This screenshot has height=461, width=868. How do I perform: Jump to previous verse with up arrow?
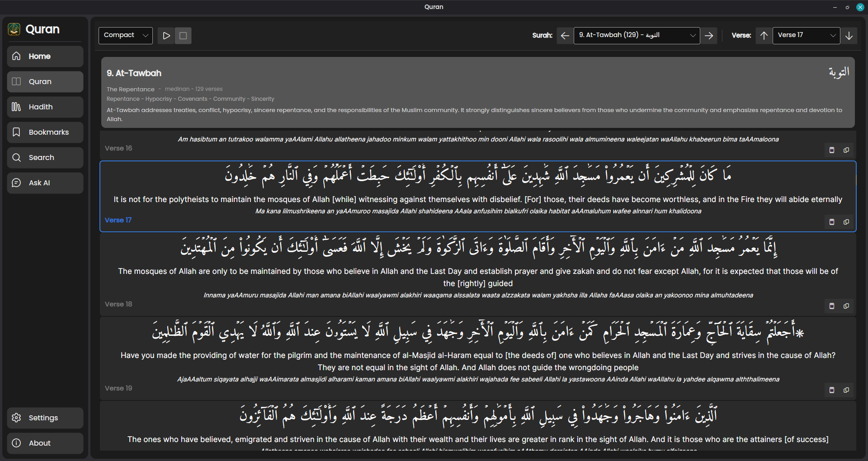pyautogui.click(x=764, y=36)
